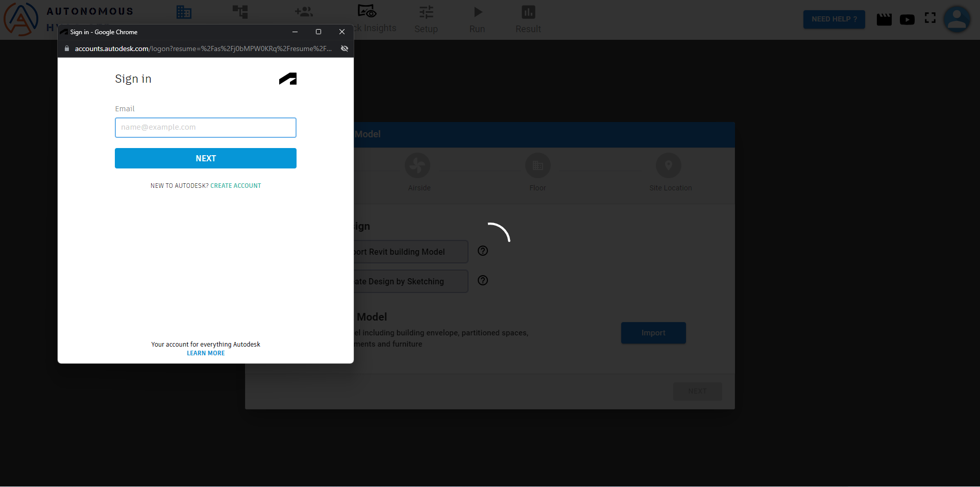The width and height of the screenshot is (980, 487).
Task: Go to the Run step
Action: (477, 19)
